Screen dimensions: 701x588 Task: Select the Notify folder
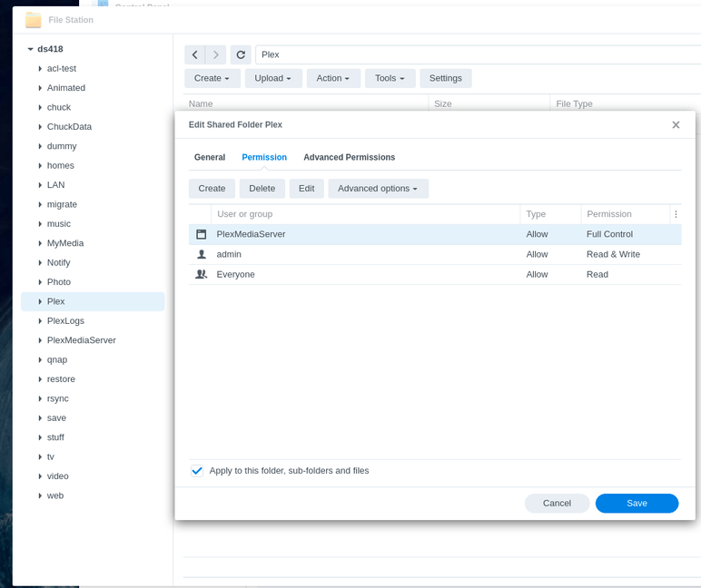[58, 263]
